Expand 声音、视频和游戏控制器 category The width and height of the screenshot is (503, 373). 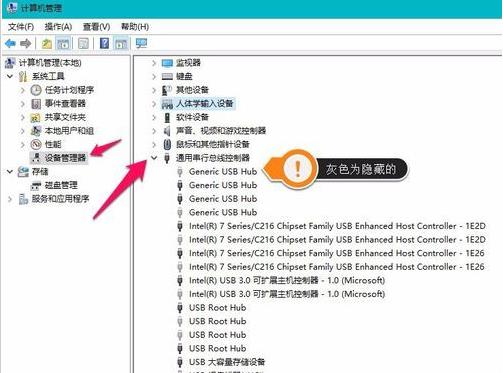point(154,131)
